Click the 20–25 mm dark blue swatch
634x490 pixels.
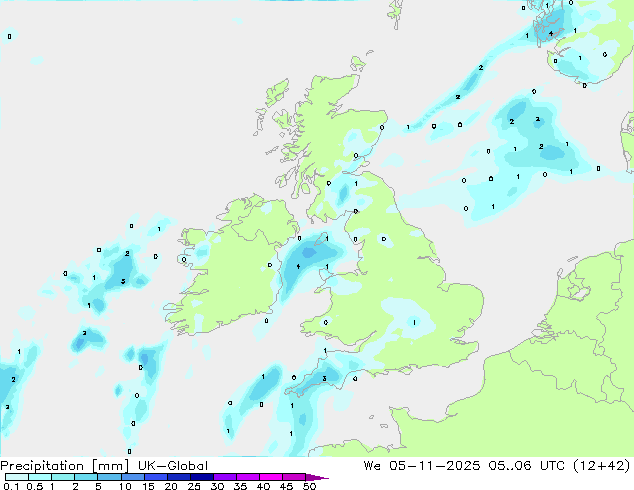[178, 477]
